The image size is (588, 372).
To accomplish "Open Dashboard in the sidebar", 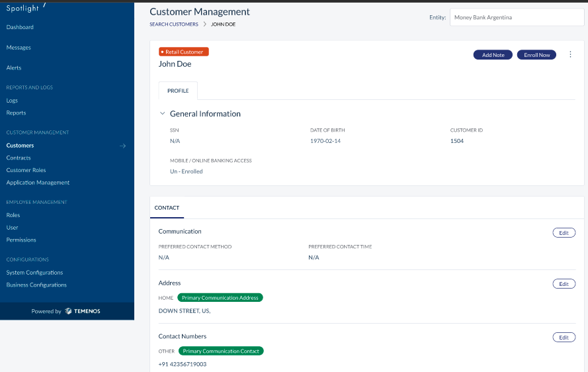I will [20, 27].
